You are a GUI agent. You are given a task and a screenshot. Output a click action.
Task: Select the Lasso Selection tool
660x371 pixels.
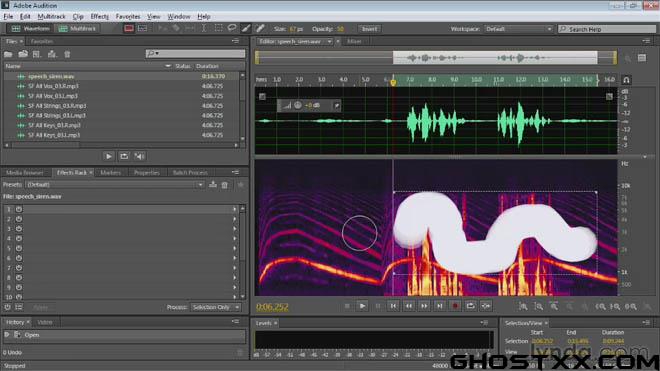click(232, 29)
